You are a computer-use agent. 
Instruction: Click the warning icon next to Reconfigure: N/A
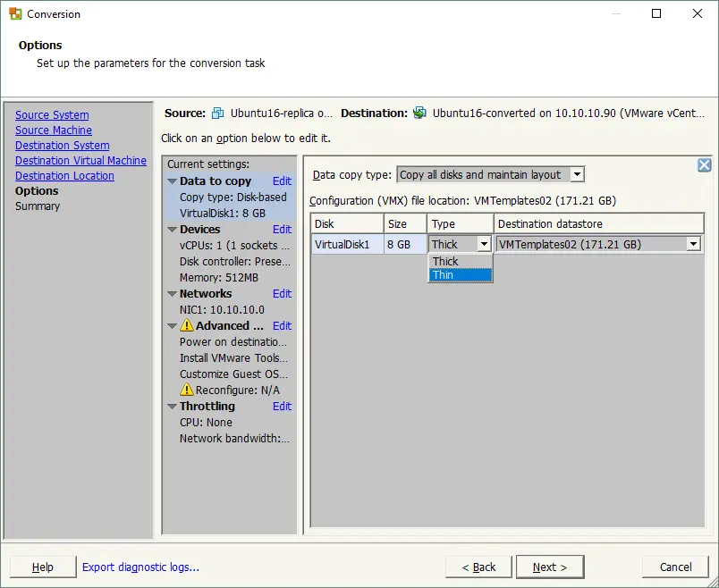click(x=188, y=390)
